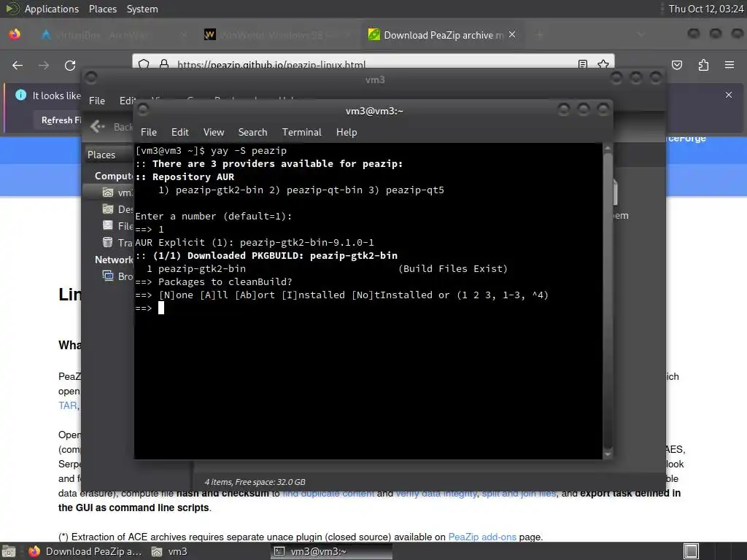Open the split and join files link

tap(519, 494)
